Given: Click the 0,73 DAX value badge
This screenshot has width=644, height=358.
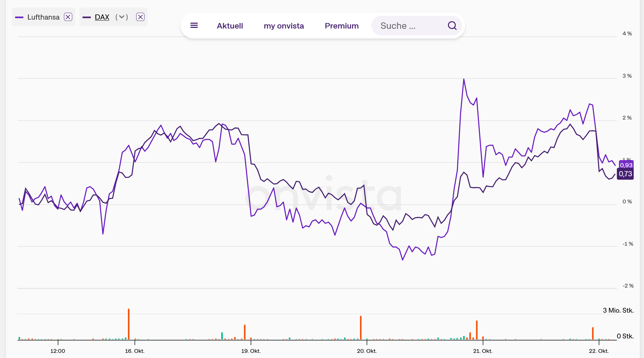Looking at the screenshot, I should click(625, 174).
